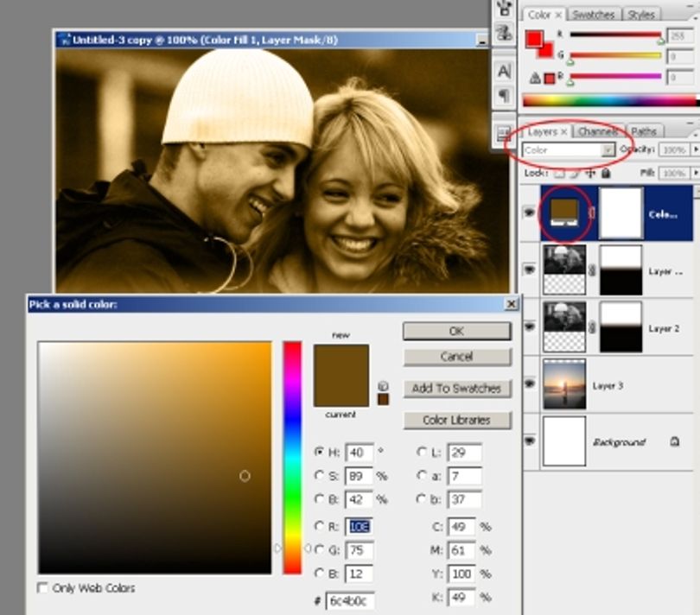700x615 pixels.
Task: Click the Character panel 'A' icon
Action: tap(504, 72)
